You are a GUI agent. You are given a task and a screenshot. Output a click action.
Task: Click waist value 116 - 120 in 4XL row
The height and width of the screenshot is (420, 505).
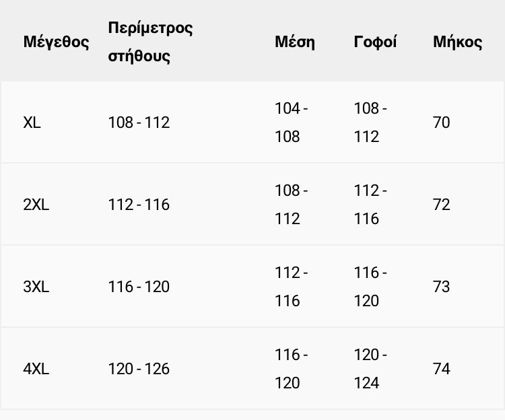coord(291,369)
